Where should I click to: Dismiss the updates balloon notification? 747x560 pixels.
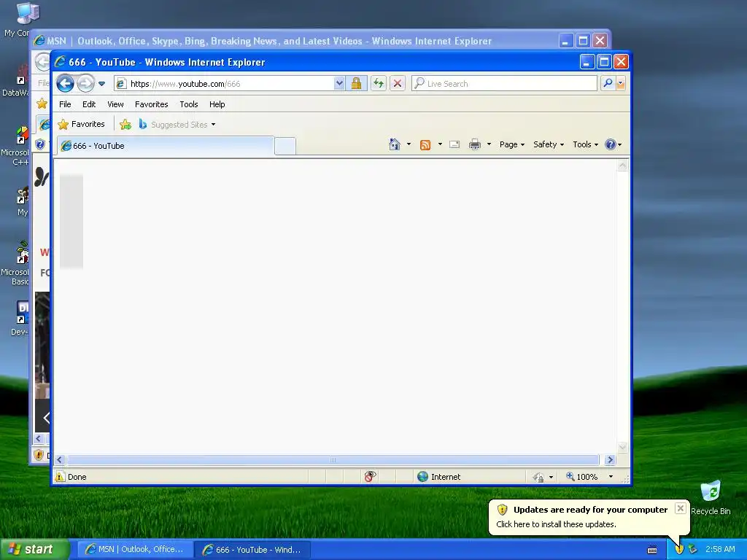tap(681, 508)
